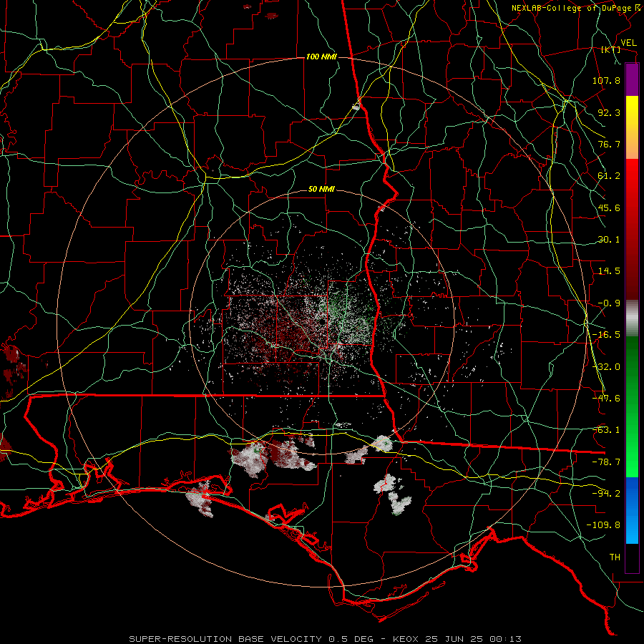Select the -0.9 velocity scale value

(x=609, y=303)
